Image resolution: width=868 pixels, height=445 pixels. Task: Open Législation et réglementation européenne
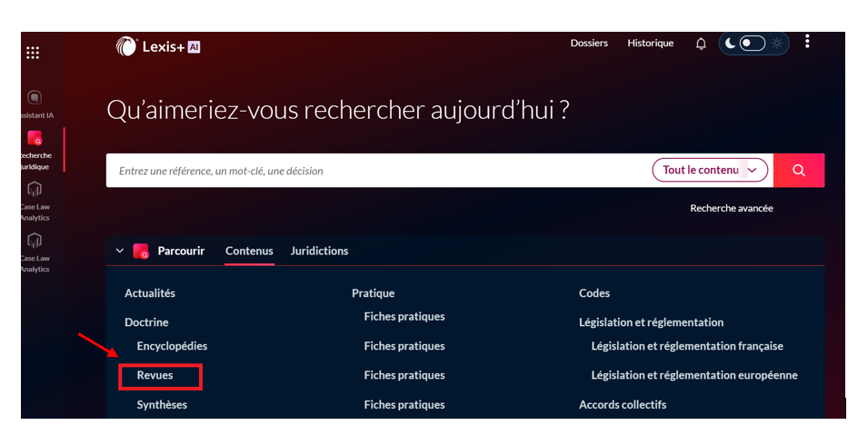pos(693,375)
